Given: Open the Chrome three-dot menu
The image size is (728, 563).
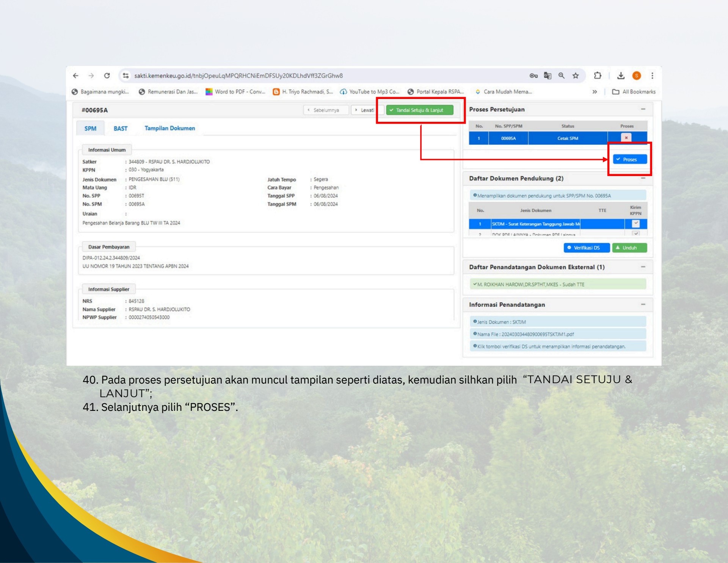Looking at the screenshot, I should click(x=652, y=75).
